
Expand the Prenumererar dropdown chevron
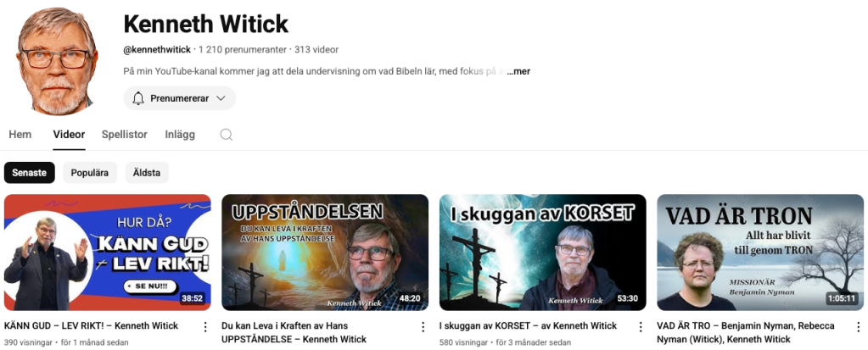221,98
